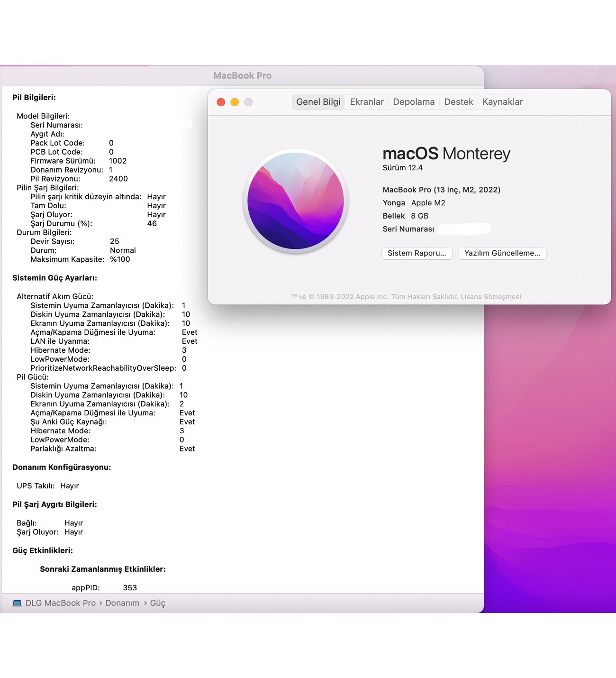Click the Pil Bilgileri heading

34,98
